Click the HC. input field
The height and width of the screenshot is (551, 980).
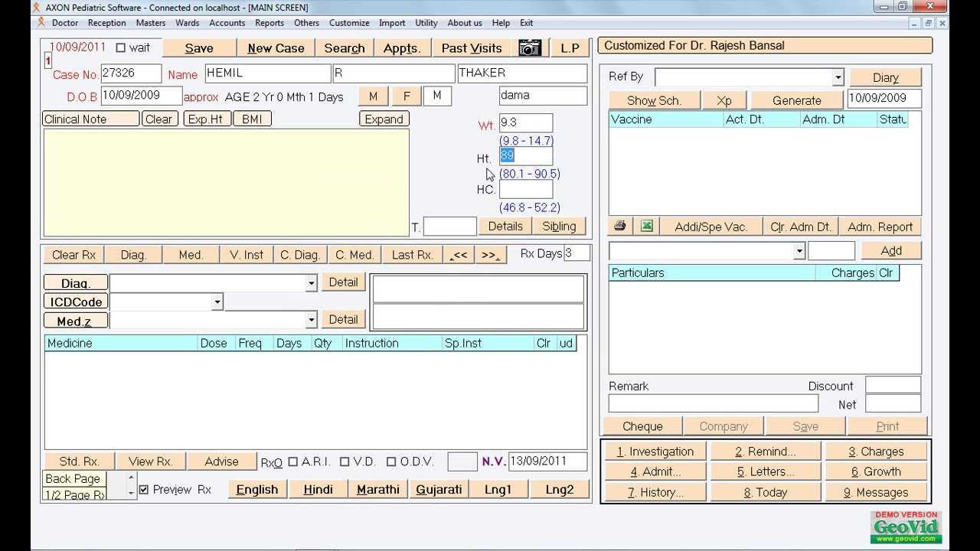click(526, 189)
